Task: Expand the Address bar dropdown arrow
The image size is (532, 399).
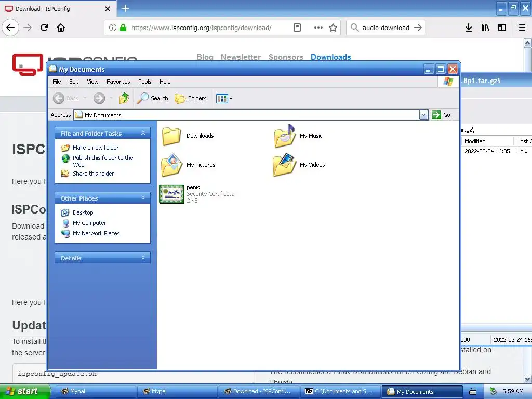Action: coord(423,115)
